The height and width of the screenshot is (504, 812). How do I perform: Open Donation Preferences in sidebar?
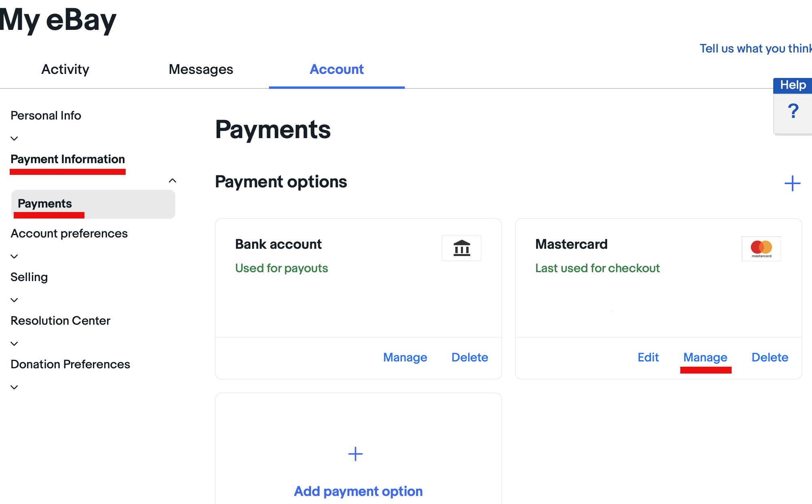pos(70,364)
